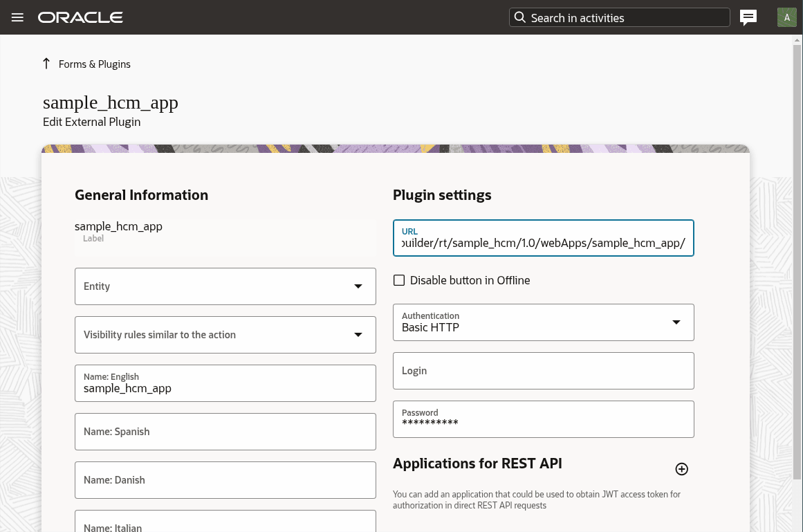This screenshot has width=803, height=532.
Task: Edit the Name: English field
Action: coord(225,383)
